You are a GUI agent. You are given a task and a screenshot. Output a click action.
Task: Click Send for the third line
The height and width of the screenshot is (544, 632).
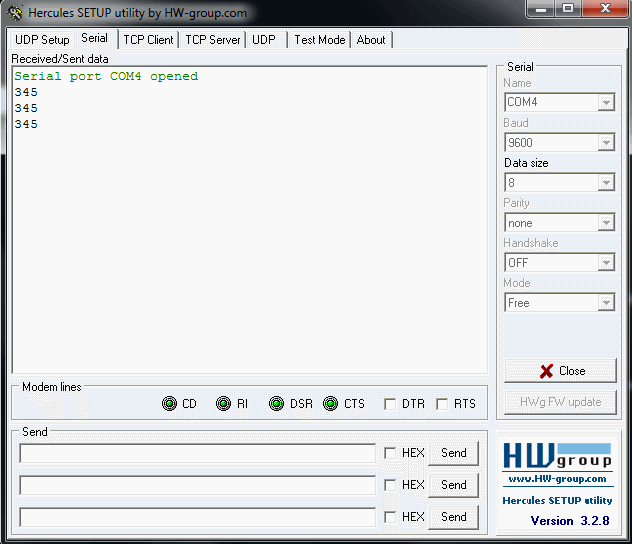coord(453,517)
